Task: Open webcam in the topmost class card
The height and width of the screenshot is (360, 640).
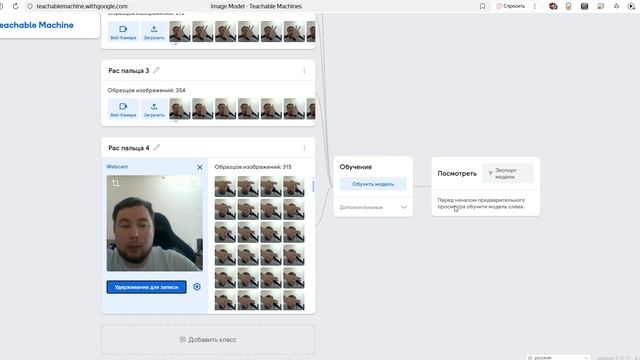Action: [x=123, y=32]
